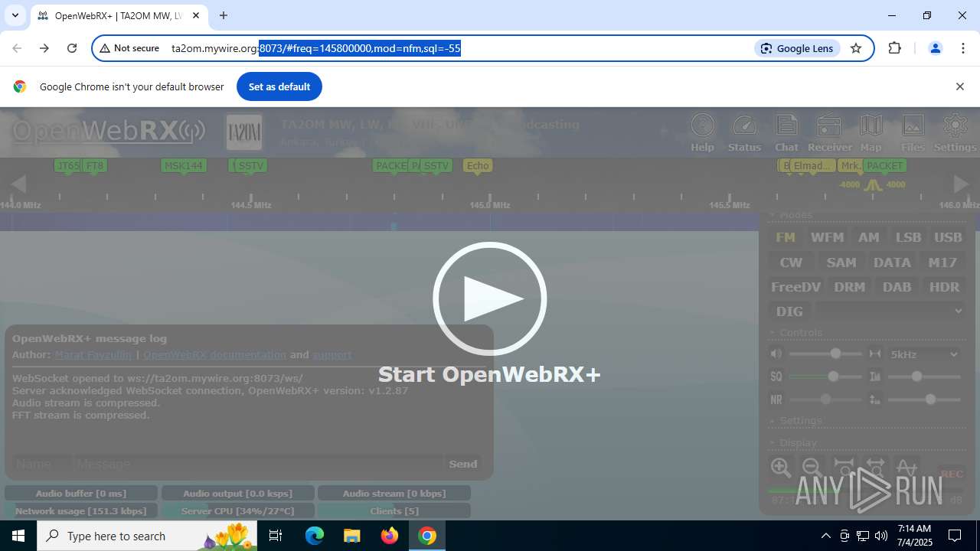Open the Chat icon
This screenshot has width=980, height=551.
[786, 132]
